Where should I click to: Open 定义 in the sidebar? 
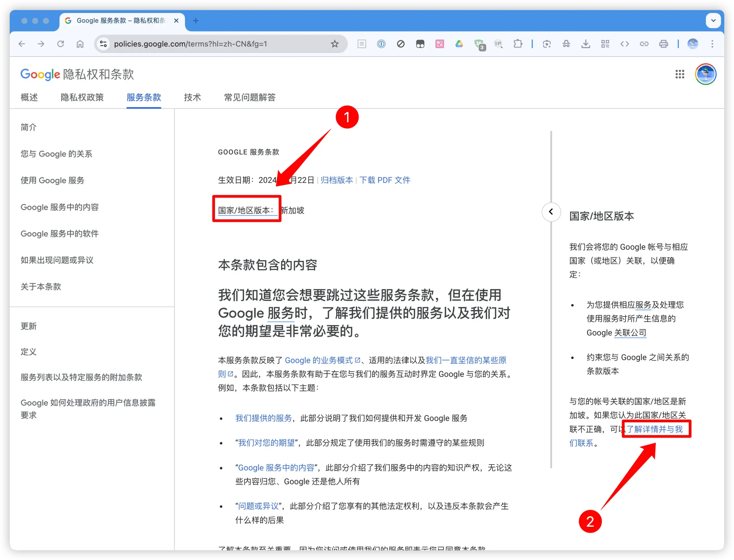[29, 352]
